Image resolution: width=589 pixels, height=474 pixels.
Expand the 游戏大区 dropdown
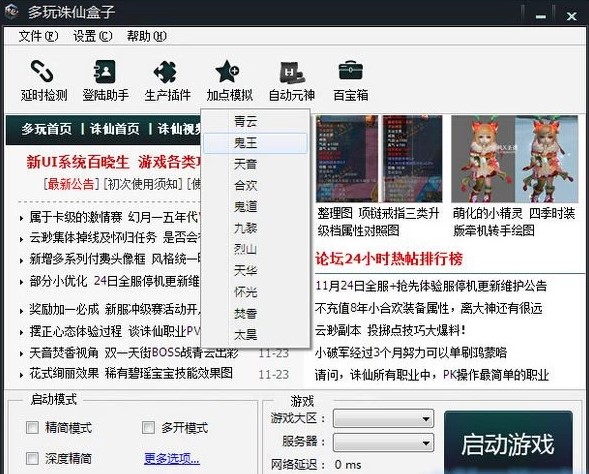point(384,418)
